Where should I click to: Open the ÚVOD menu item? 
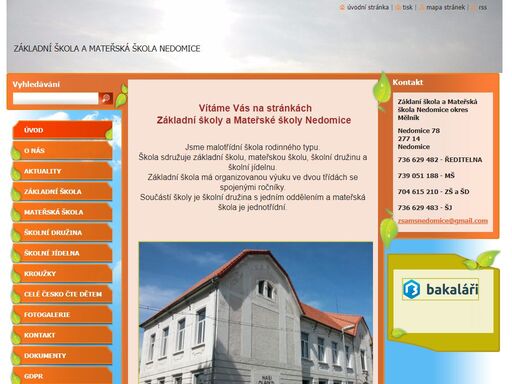tap(62, 130)
